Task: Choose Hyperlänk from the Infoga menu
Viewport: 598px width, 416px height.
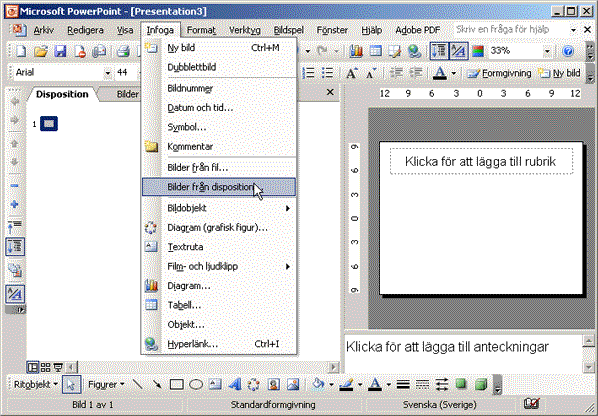Action: 219,344
